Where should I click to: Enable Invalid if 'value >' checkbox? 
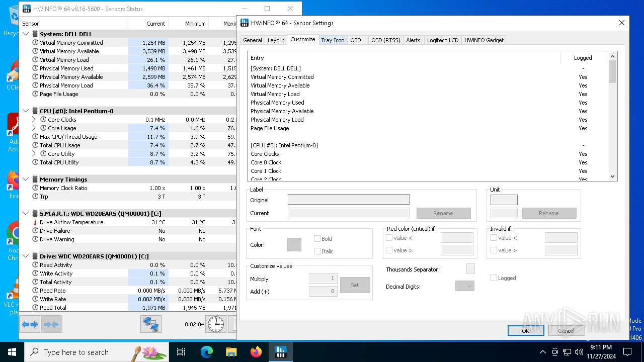(x=494, y=250)
